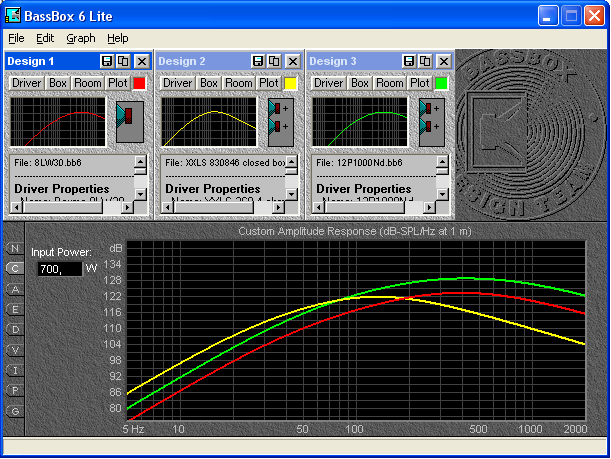This screenshot has height=459, width=611.
Task: Click Design 1 scroll-right arrow
Action: tap(127, 208)
